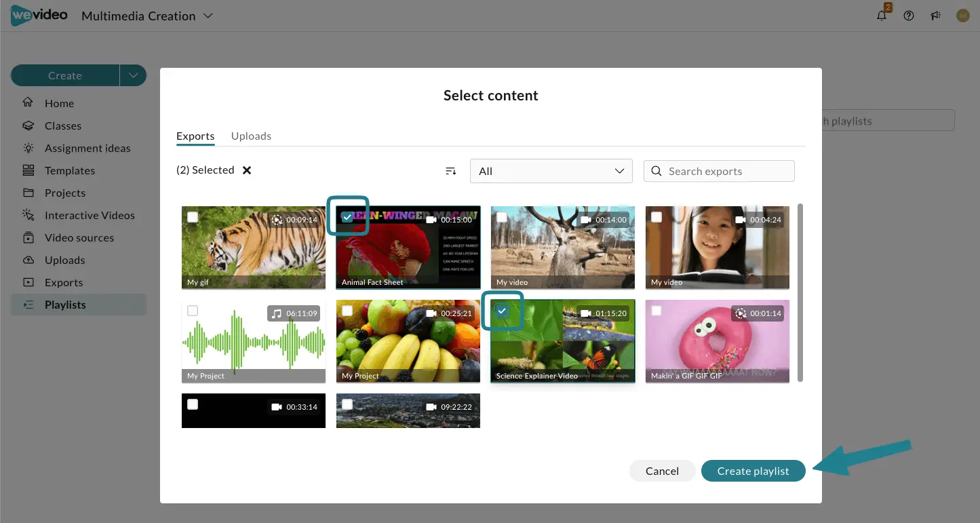Click the Video sources icon
Image resolution: width=980 pixels, height=523 pixels.
[28, 237]
